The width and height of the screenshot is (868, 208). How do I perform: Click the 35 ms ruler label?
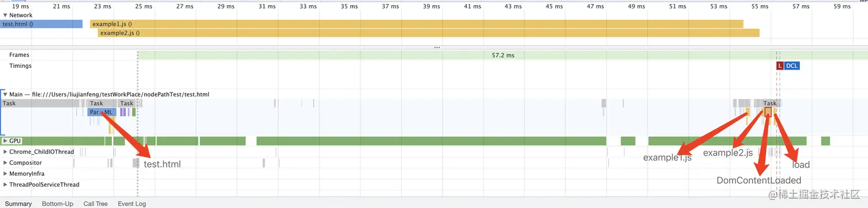click(349, 6)
